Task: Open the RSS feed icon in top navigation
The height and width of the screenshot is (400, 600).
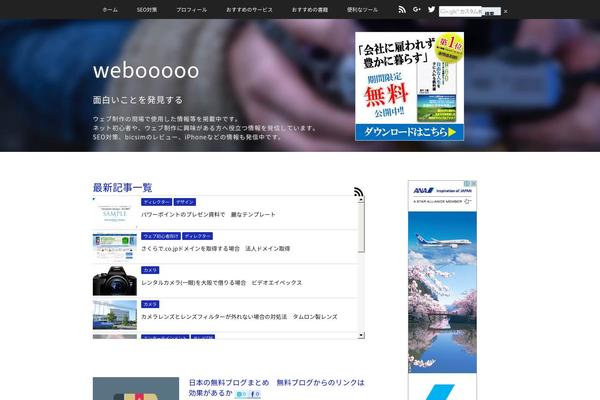Action: click(402, 10)
